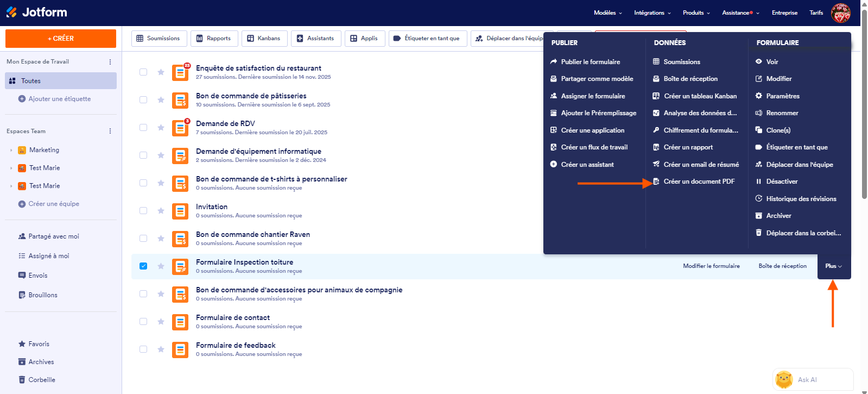Choose Créer une application
The width and height of the screenshot is (868, 394).
(587, 130)
